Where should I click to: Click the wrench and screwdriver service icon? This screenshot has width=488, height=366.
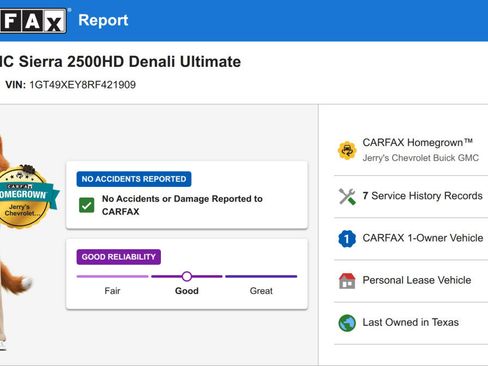[x=347, y=196]
